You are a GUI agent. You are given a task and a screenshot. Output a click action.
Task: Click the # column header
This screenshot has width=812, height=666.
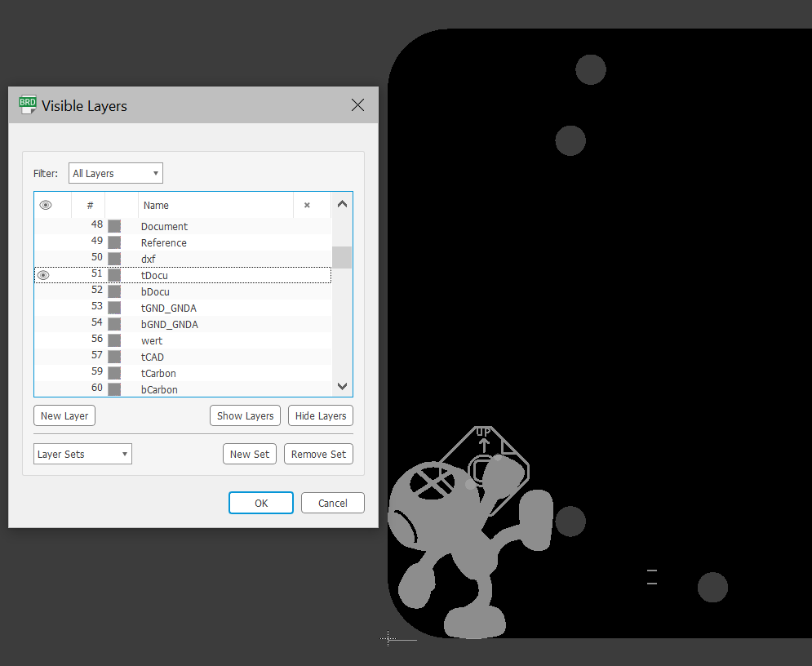(x=90, y=205)
